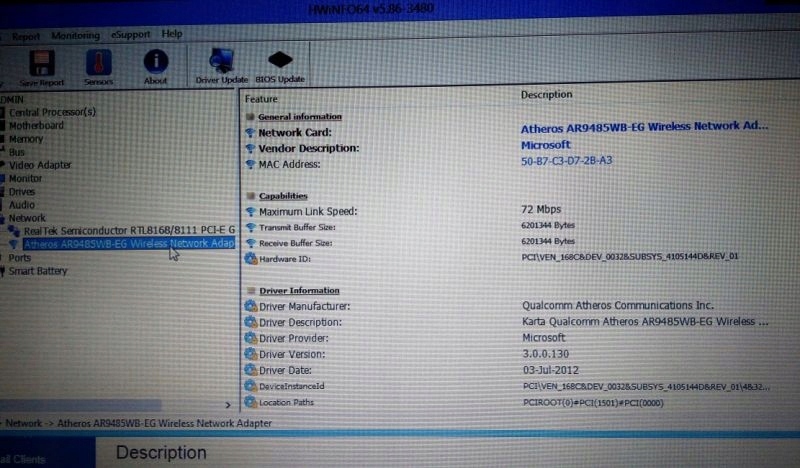Click MAC address 50-87-C3-D7-2B-A3

click(566, 161)
